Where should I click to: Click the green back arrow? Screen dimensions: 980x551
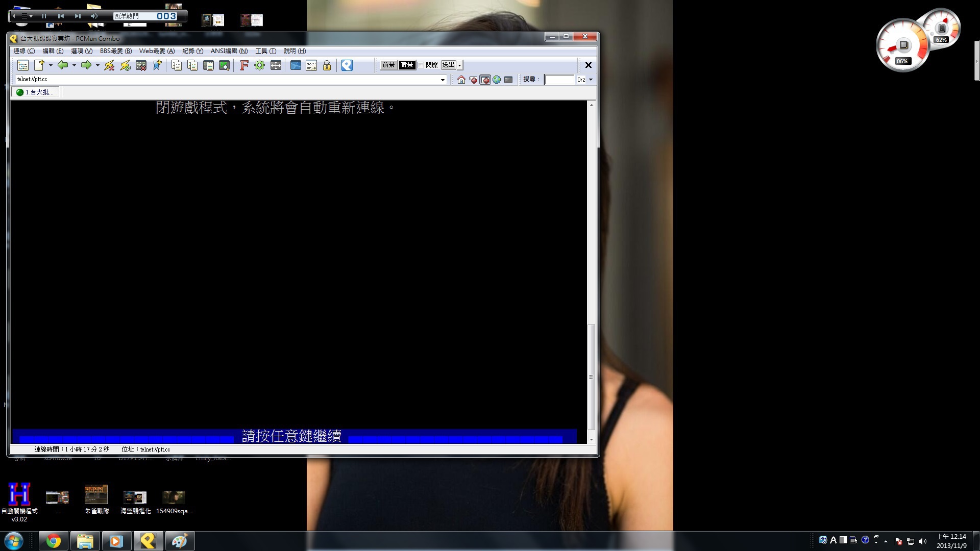pos(63,65)
